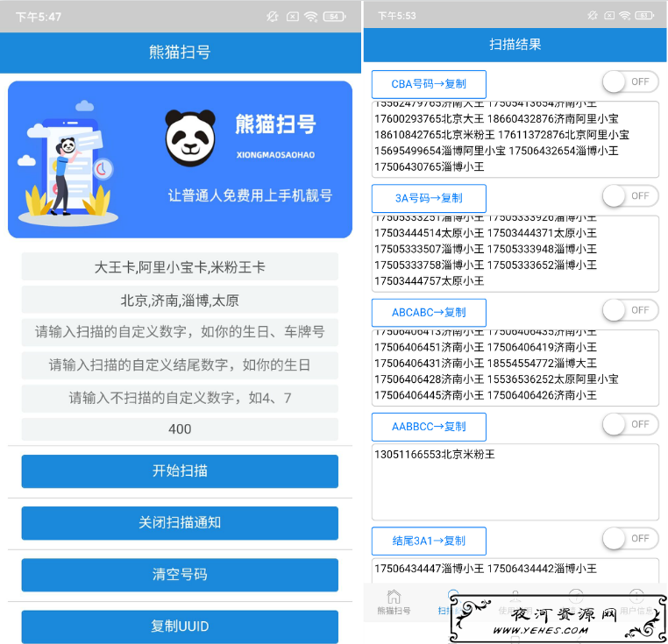This screenshot has height=644, width=668.
Task: Focus the excluded digits field 如4、7
Action: 180,399
